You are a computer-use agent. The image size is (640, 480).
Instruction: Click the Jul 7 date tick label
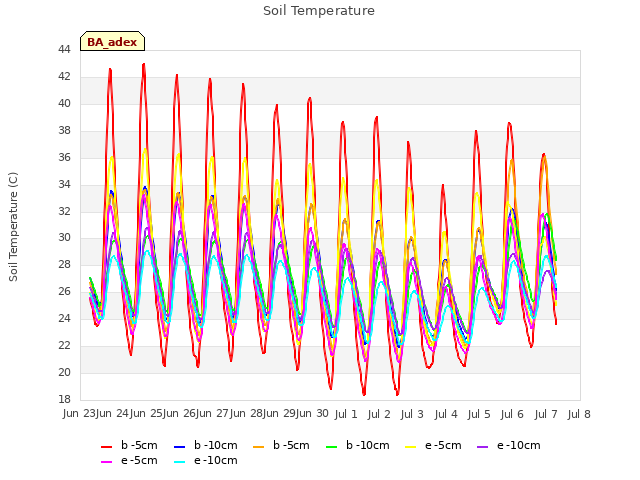point(546,414)
